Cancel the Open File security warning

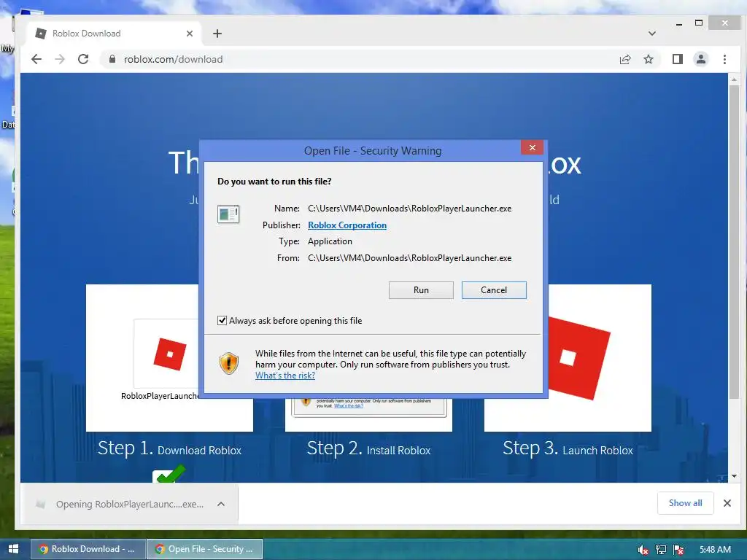(494, 290)
